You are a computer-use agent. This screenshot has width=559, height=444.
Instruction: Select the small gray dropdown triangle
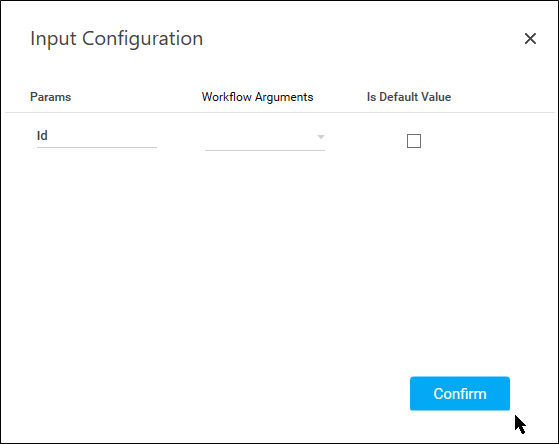(x=320, y=137)
